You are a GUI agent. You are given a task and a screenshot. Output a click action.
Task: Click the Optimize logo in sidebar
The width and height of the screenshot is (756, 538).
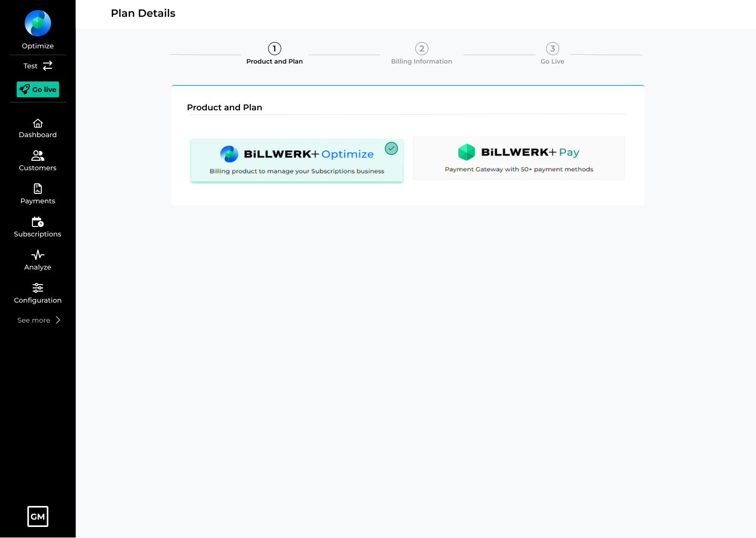pos(38,23)
